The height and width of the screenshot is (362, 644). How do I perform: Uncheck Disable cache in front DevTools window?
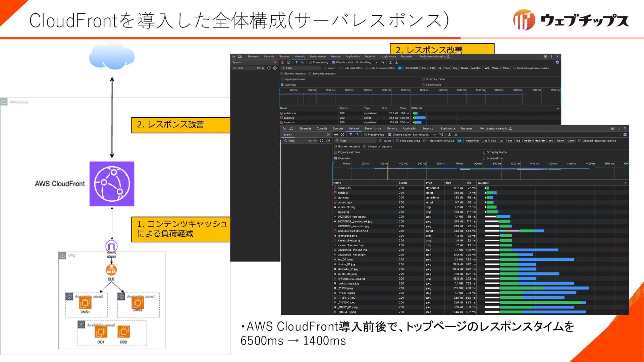click(x=390, y=135)
